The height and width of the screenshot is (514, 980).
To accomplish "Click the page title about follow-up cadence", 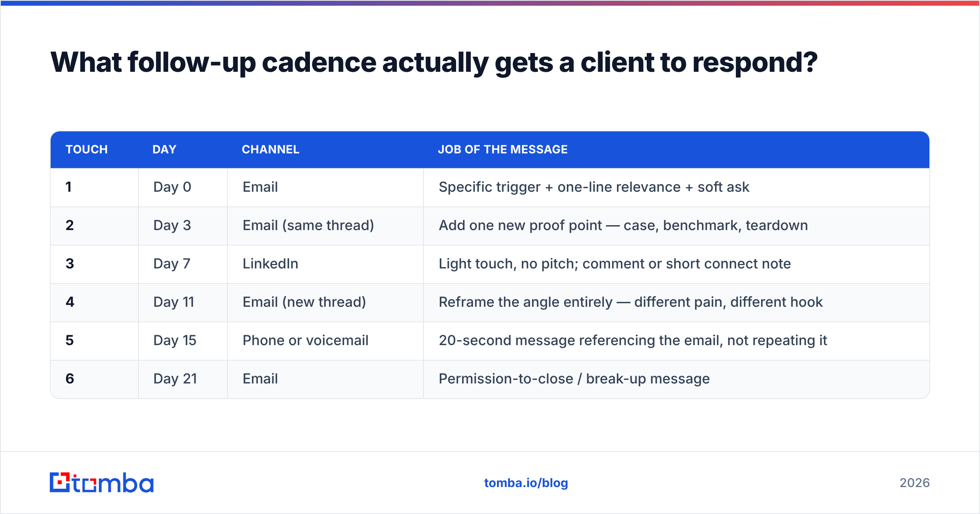I will (x=434, y=62).
